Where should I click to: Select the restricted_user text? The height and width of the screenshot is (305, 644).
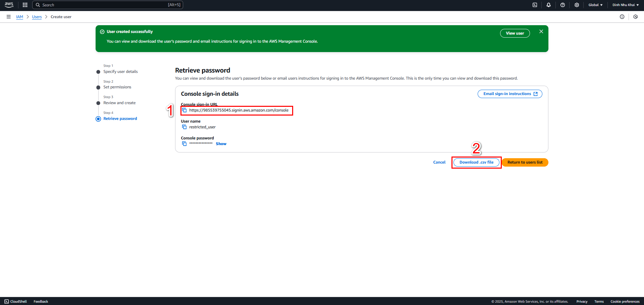pyautogui.click(x=202, y=127)
